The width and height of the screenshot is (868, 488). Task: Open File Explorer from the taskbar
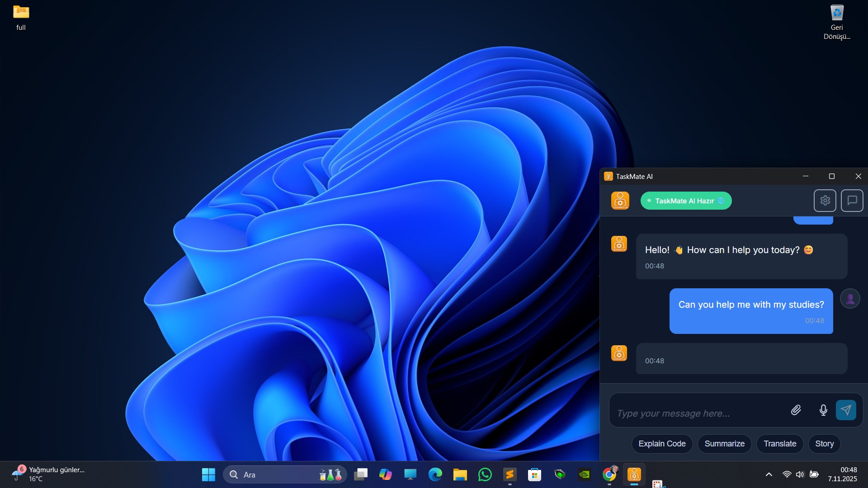460,474
